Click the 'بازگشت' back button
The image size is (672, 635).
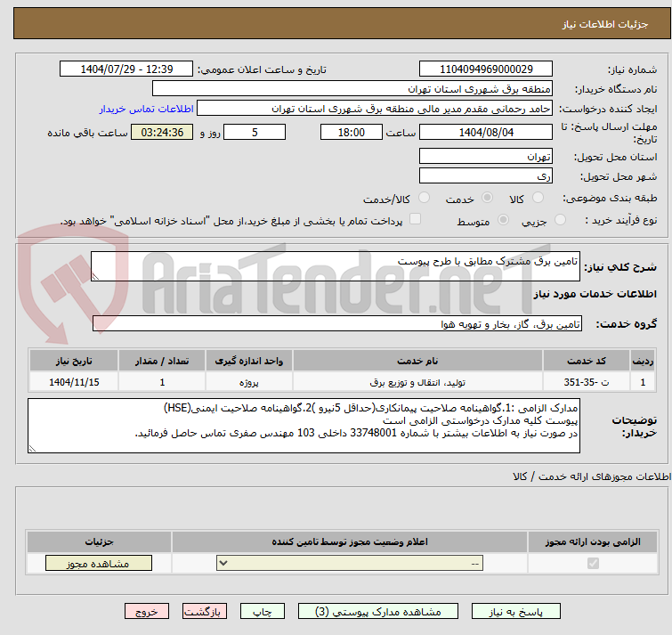[205, 612]
